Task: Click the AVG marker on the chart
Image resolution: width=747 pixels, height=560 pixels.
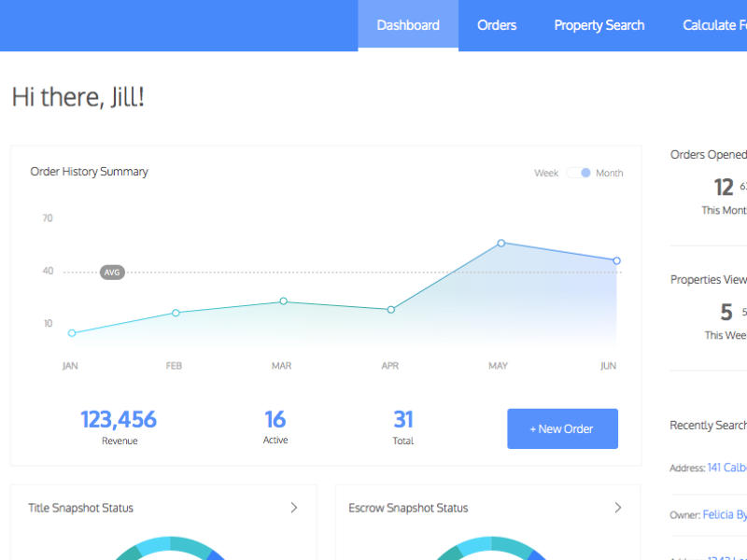Action: pyautogui.click(x=111, y=272)
